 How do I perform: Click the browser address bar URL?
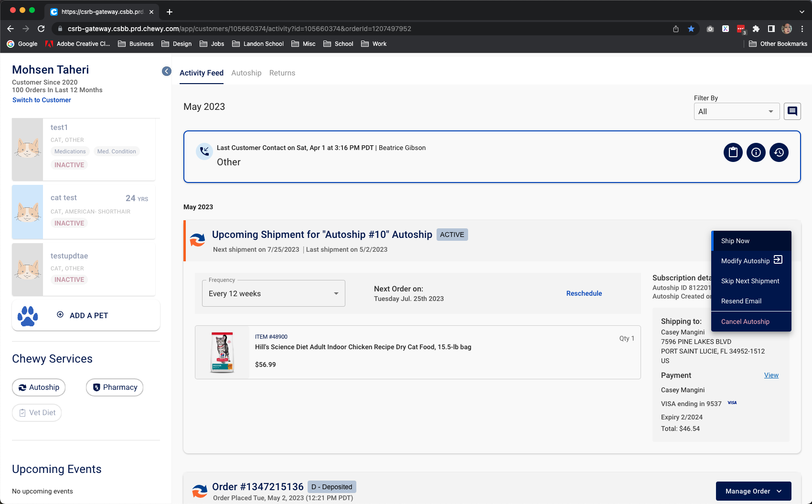239,29
